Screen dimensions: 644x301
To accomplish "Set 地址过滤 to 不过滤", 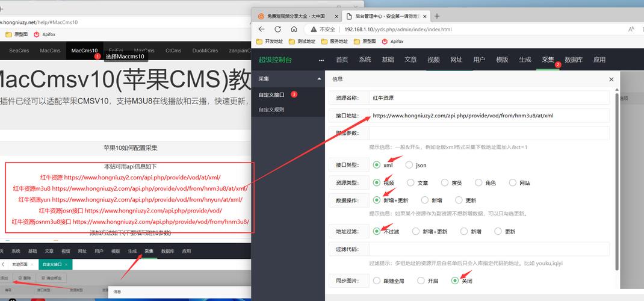I will (377, 231).
